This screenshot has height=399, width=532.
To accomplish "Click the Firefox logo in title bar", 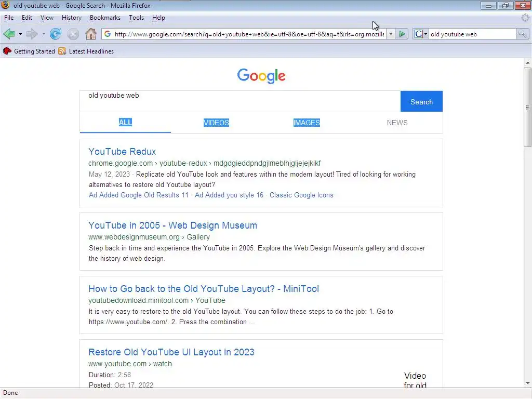I will [x=5, y=5].
